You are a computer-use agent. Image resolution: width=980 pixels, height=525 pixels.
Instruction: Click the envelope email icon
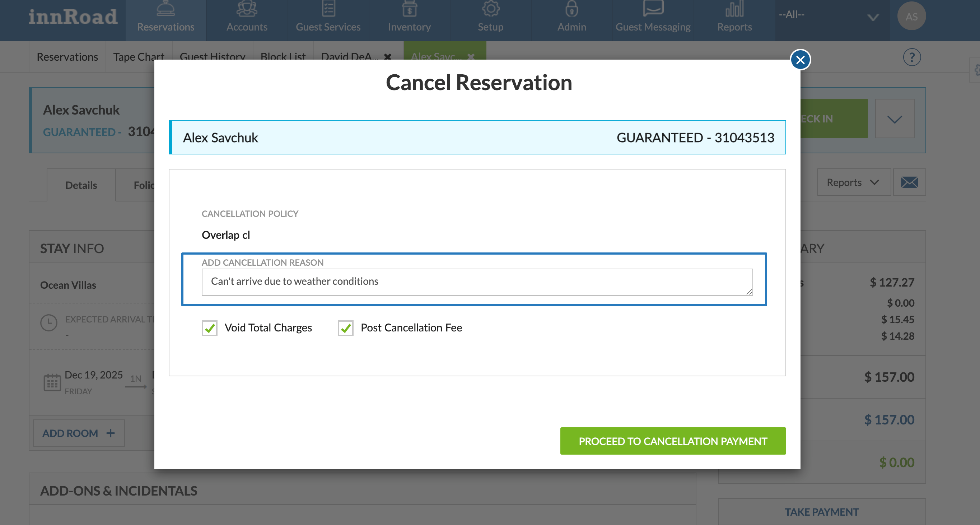909,182
